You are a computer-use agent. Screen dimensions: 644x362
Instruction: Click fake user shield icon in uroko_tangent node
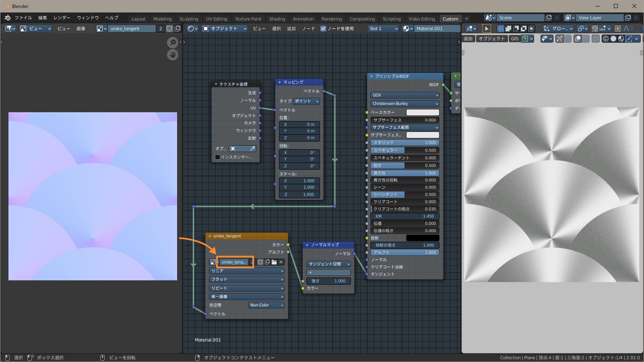click(260, 262)
